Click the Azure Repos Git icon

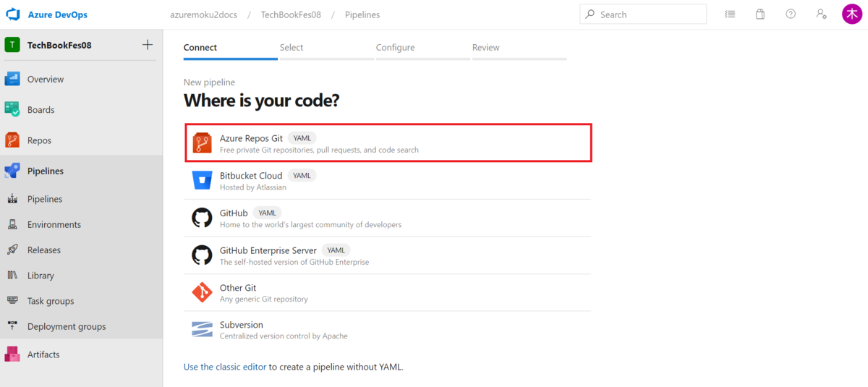(x=202, y=143)
